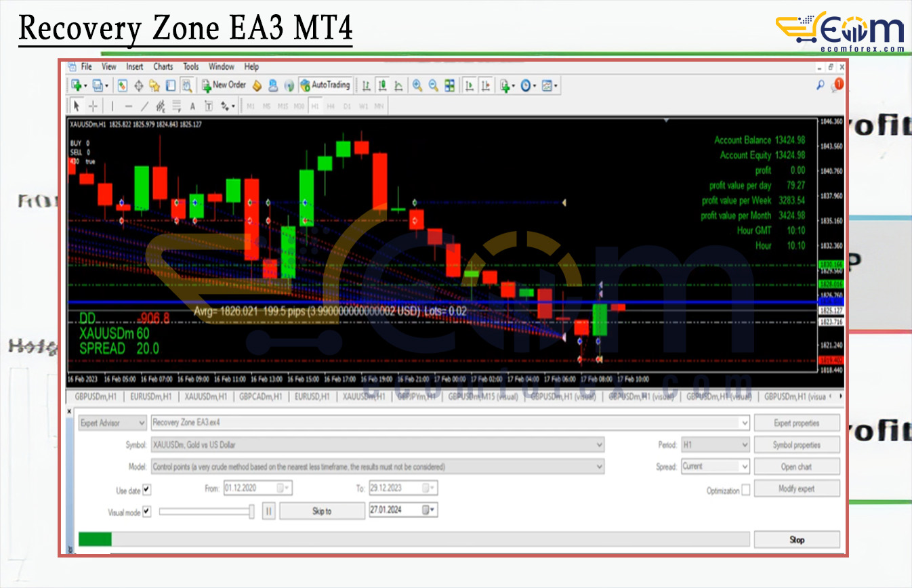Viewport: 912px width, 588px height.
Task: Click the zoom out magnifier icon
Action: pyautogui.click(x=433, y=85)
